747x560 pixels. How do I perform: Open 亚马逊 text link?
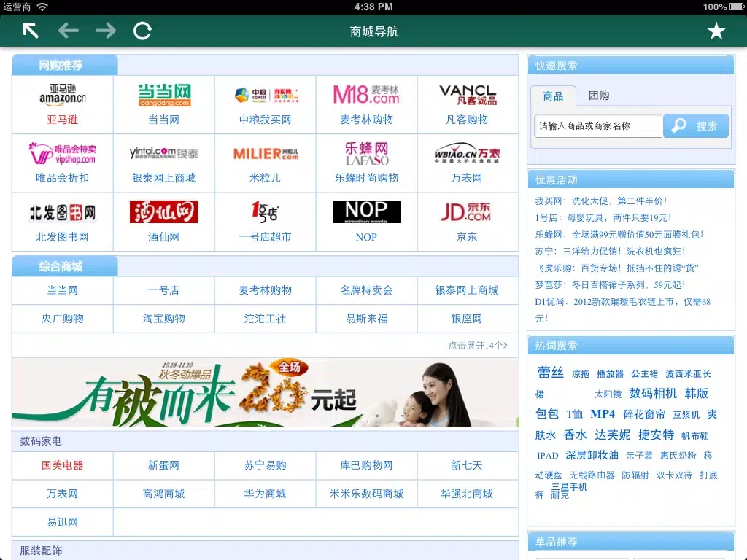click(x=63, y=120)
